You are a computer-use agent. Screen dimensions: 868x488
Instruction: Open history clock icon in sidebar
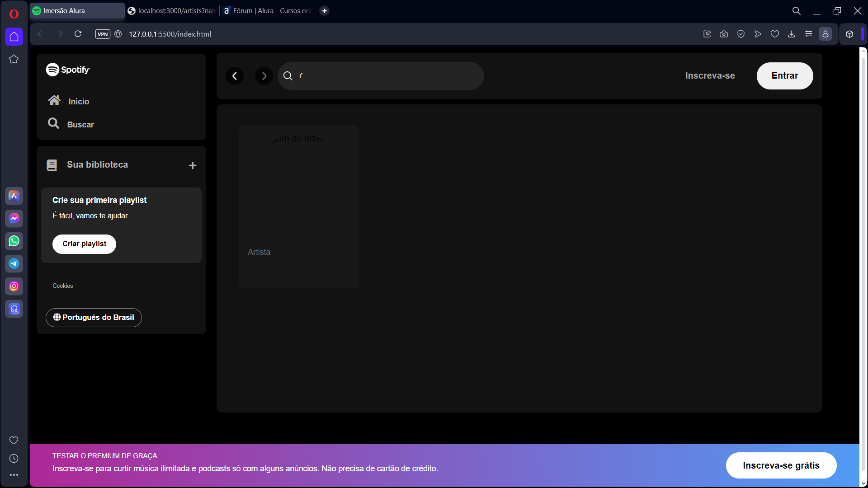pos(14,458)
